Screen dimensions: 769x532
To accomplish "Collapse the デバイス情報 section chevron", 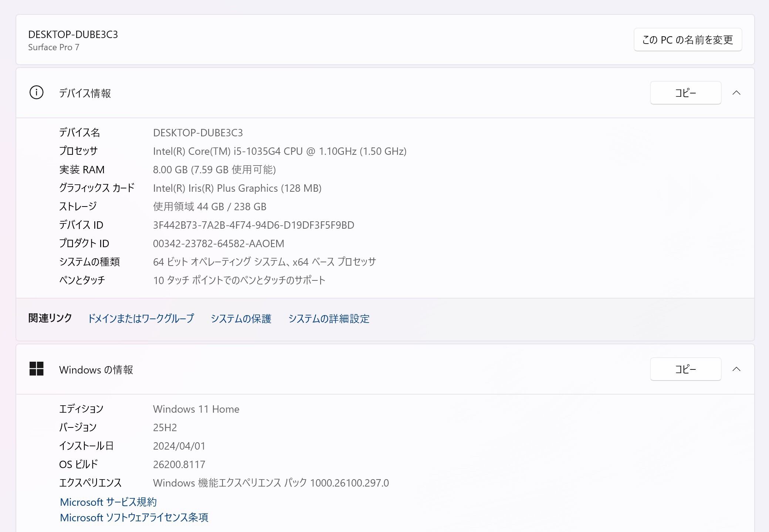I will (x=736, y=93).
